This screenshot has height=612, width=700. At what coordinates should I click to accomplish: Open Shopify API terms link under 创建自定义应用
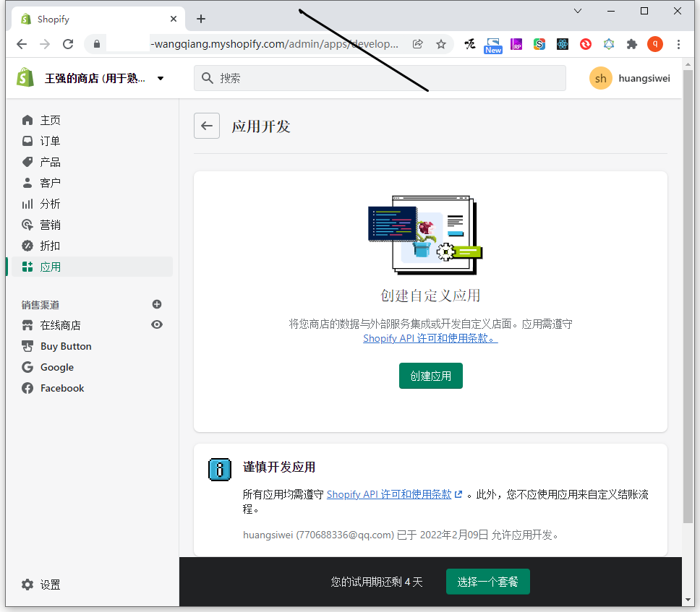[x=430, y=338]
